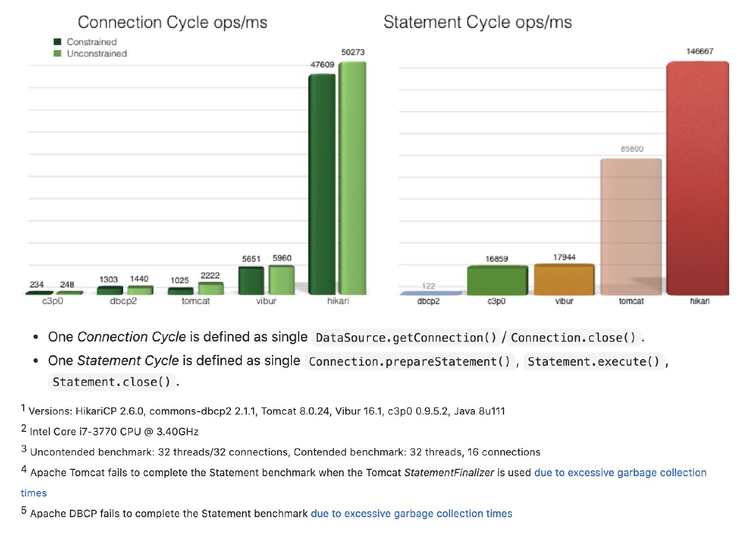Click the orange vibur Statement Cycle bar
This screenshot has height=533, width=756.
point(564,280)
